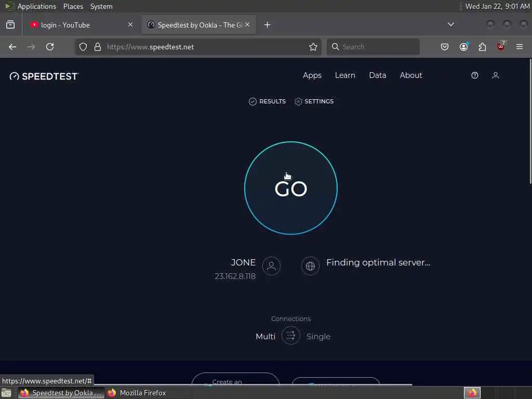The height and width of the screenshot is (399, 532).
Task: Click the Connections label
Action: (291, 318)
